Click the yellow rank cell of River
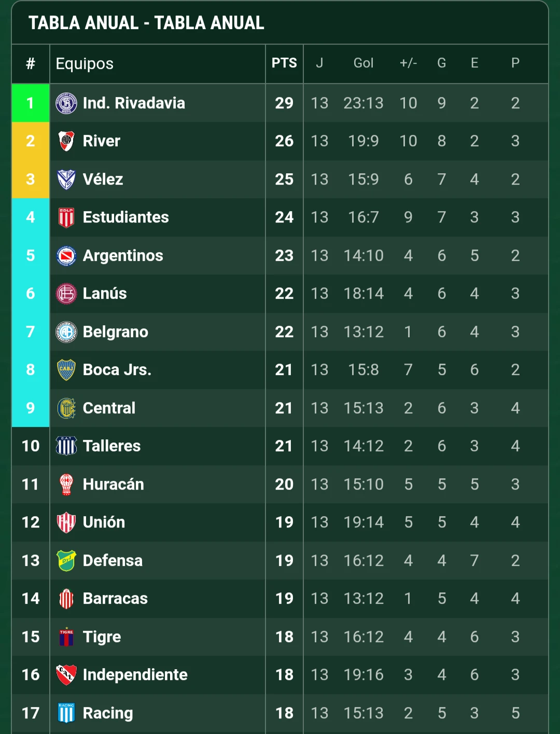560x734 pixels. (x=30, y=141)
